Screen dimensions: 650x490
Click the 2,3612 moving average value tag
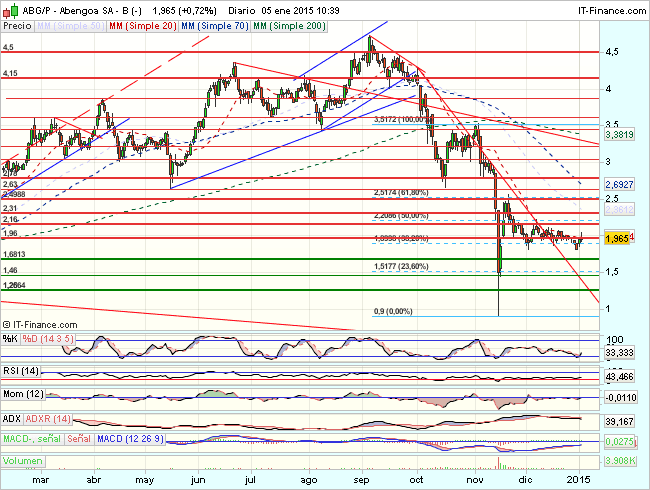619,210
